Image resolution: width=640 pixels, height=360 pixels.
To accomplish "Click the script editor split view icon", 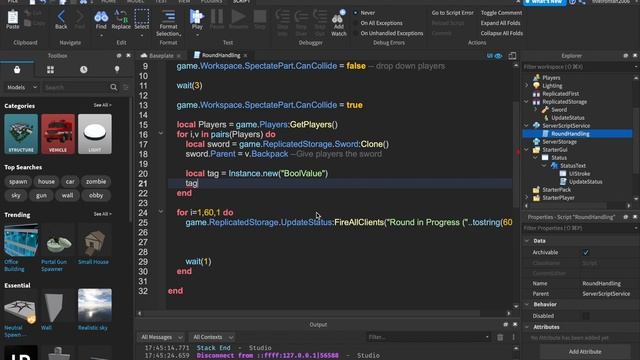I will tap(512, 56).
